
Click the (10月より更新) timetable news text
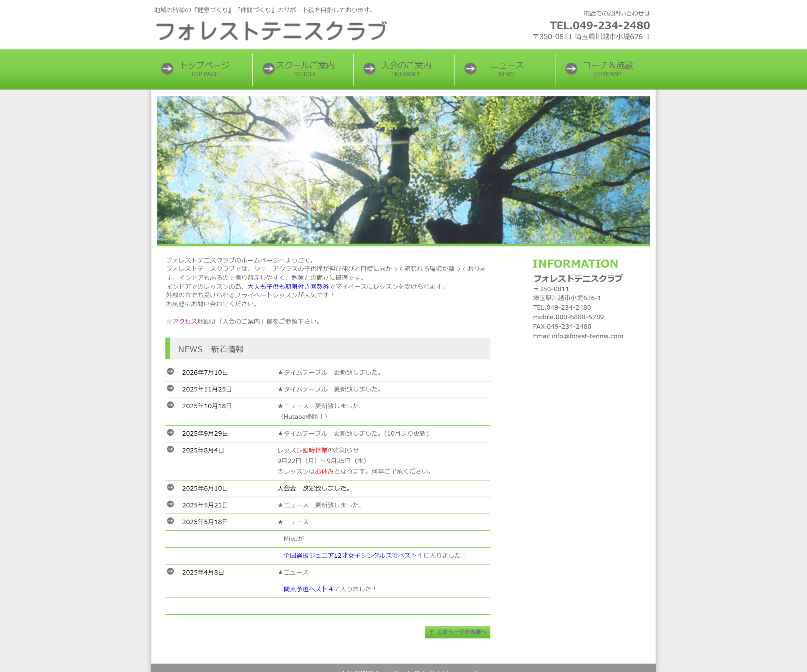click(x=406, y=434)
